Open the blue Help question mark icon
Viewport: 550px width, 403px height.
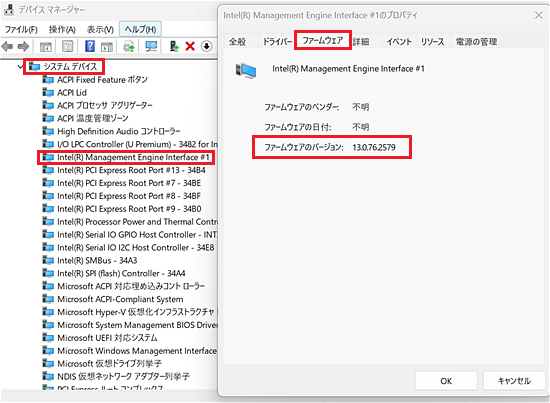click(x=90, y=46)
